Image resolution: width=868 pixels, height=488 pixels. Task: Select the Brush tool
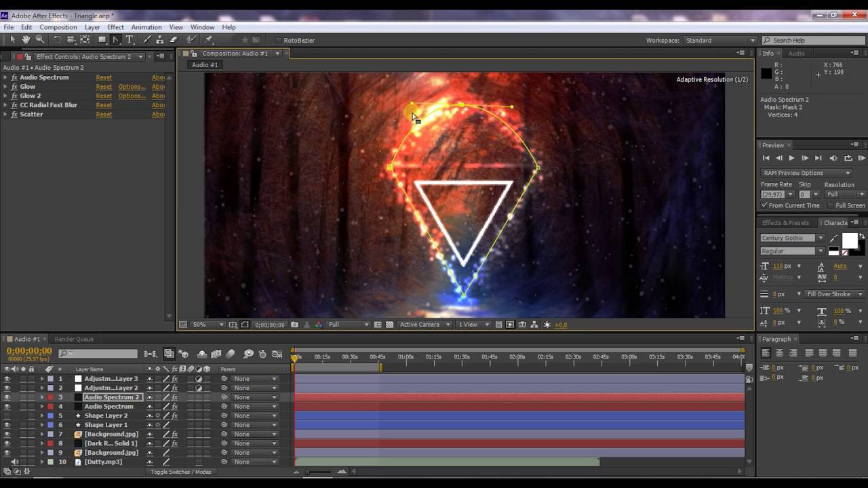(146, 40)
